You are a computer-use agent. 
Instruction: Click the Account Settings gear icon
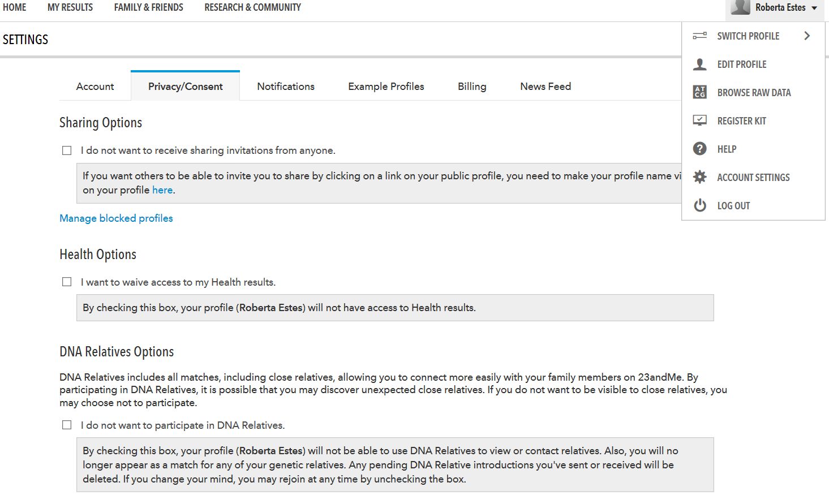[700, 177]
